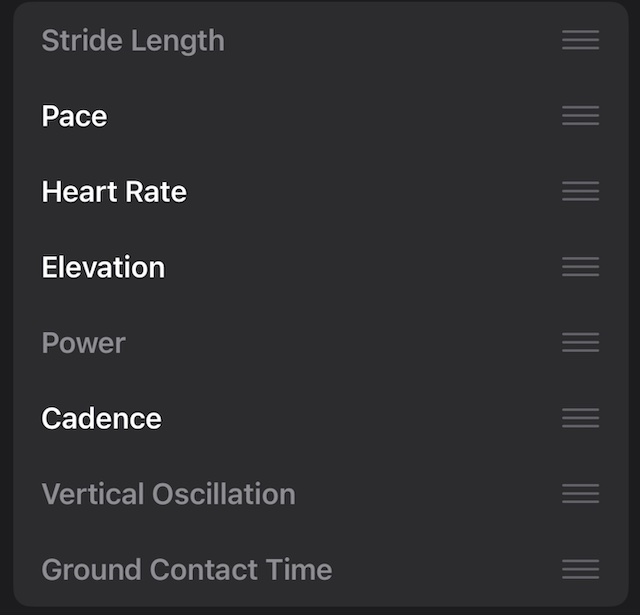Click the Cadence row drag handle

[580, 418]
